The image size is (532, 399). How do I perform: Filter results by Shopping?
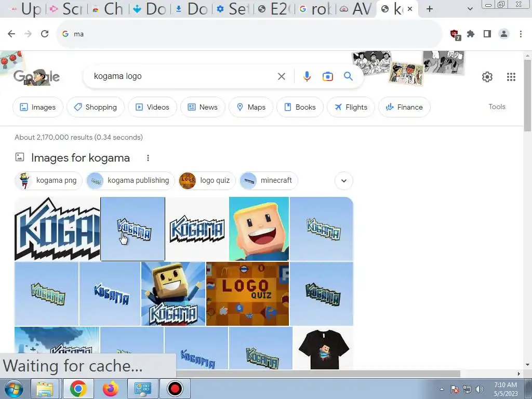tap(96, 107)
